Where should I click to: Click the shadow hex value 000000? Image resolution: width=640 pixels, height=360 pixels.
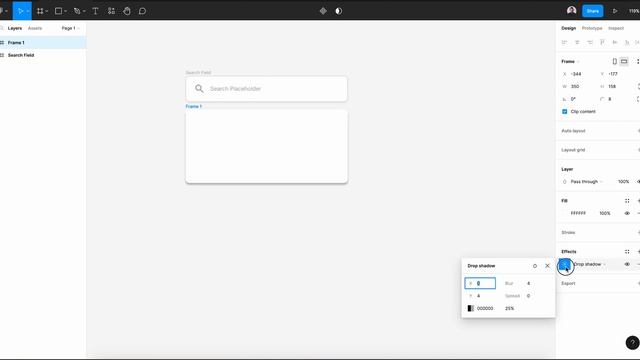485,309
